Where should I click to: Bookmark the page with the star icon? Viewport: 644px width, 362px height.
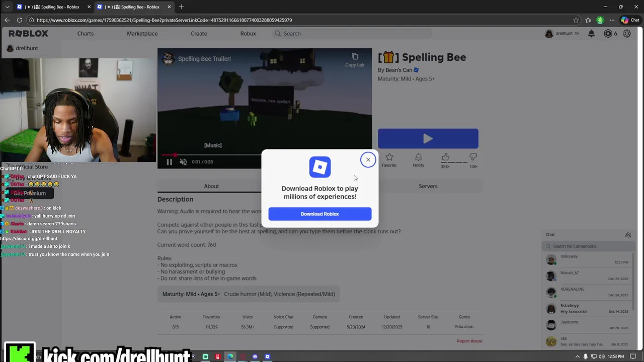[576, 20]
